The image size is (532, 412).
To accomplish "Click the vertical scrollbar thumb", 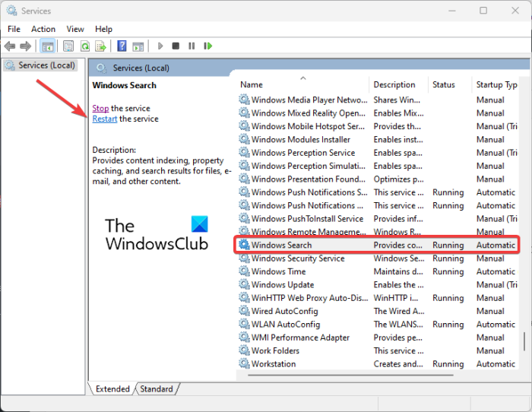I will coord(524,341).
